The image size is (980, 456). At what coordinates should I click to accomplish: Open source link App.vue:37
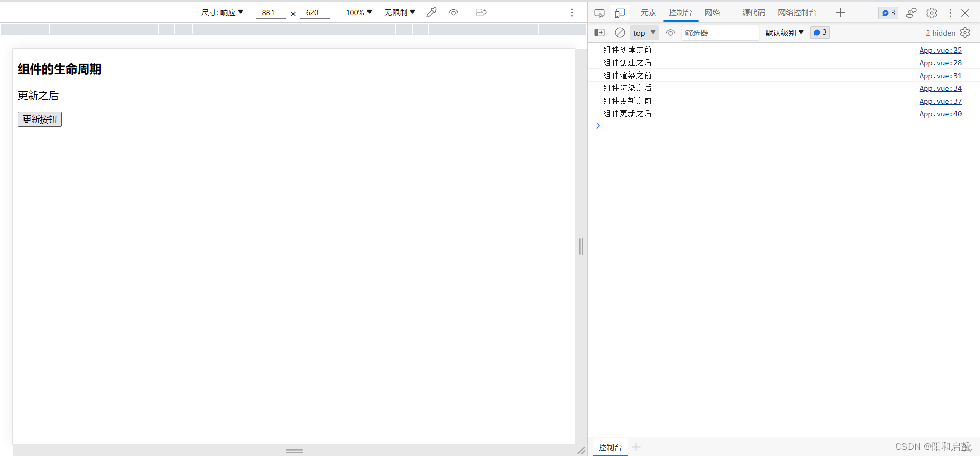(940, 101)
